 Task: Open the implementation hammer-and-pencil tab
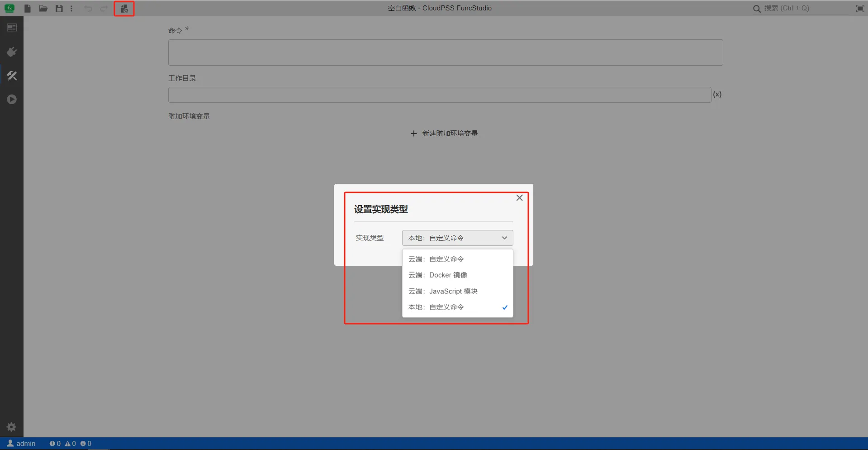(x=12, y=76)
